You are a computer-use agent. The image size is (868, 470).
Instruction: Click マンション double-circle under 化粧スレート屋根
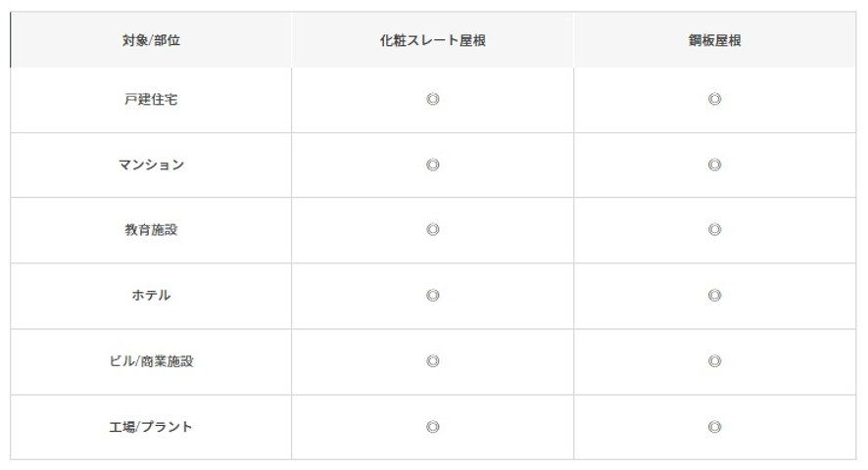pos(433,164)
